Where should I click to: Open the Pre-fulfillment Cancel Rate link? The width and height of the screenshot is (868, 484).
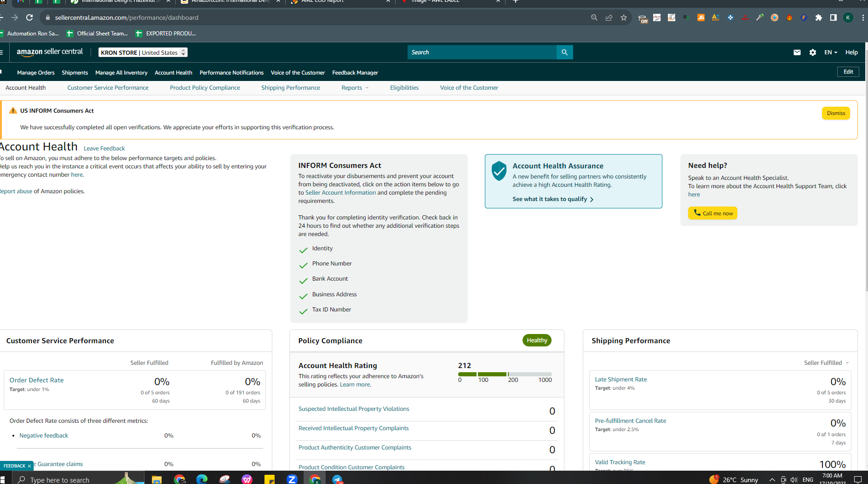[x=631, y=421]
